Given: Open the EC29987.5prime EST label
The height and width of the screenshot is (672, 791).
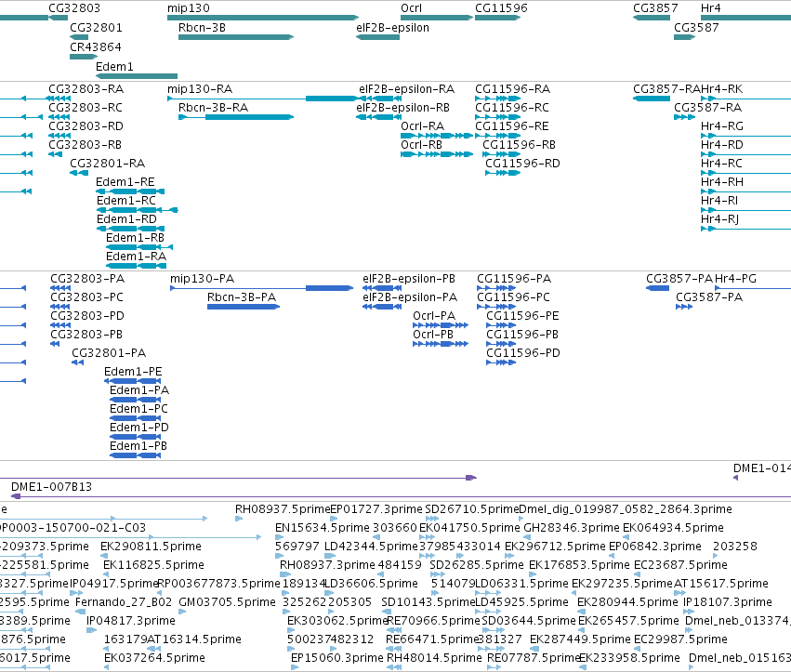Looking at the screenshot, I should [680, 639].
